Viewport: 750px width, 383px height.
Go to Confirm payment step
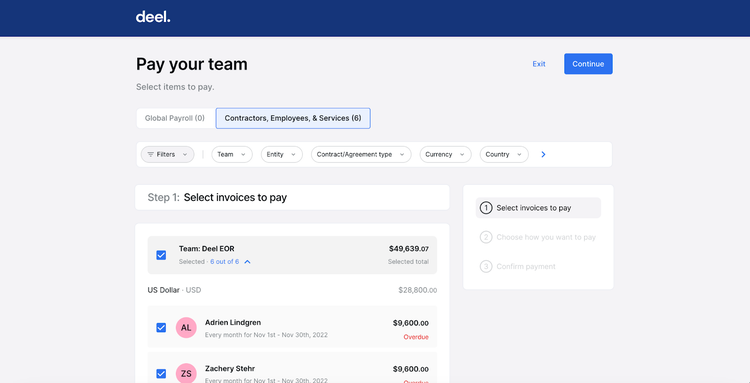click(x=518, y=266)
